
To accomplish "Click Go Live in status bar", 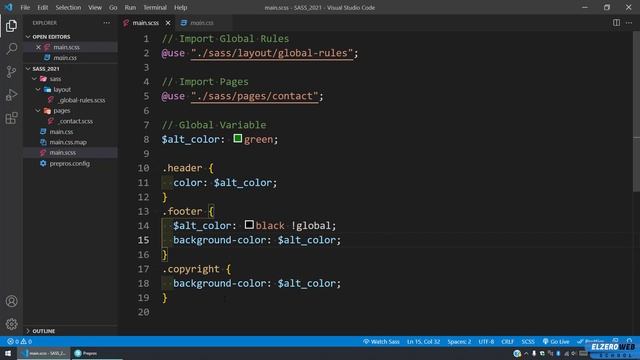I will pos(556,342).
